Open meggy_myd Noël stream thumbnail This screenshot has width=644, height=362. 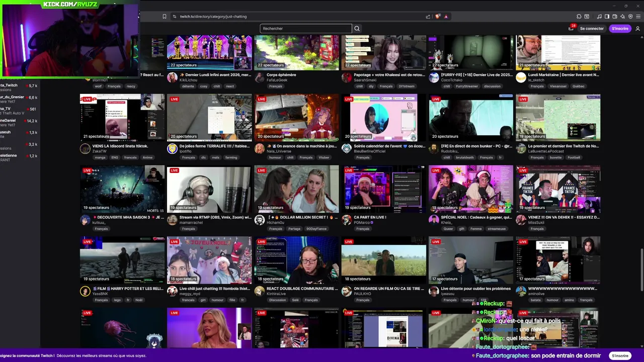coord(209,260)
